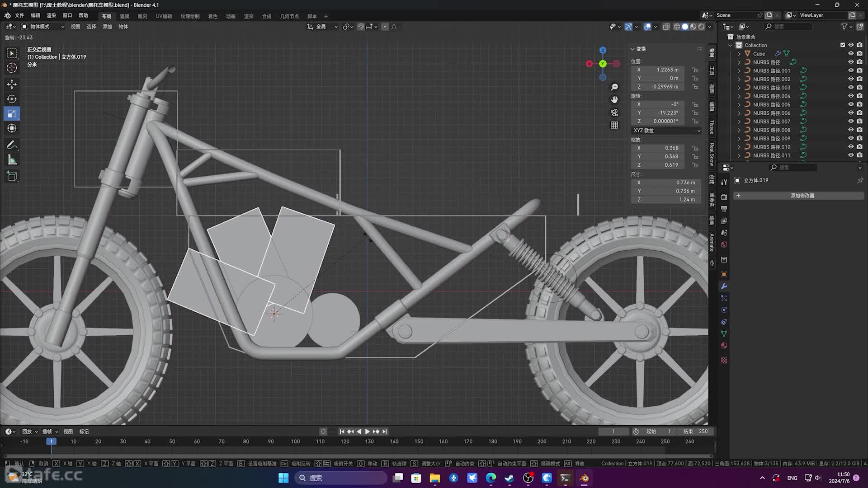Expand NURBS 路径.005 in outliner
868x488 pixels.
[x=739, y=104]
